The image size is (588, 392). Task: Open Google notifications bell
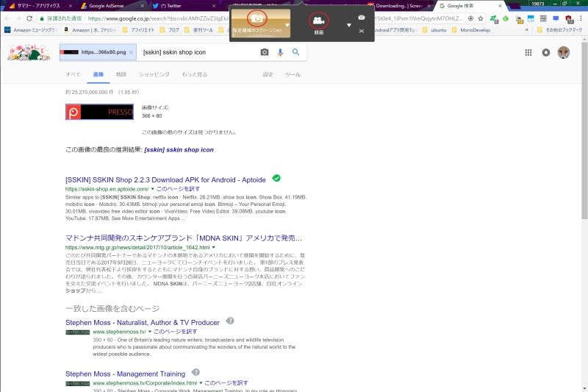pyautogui.click(x=546, y=52)
